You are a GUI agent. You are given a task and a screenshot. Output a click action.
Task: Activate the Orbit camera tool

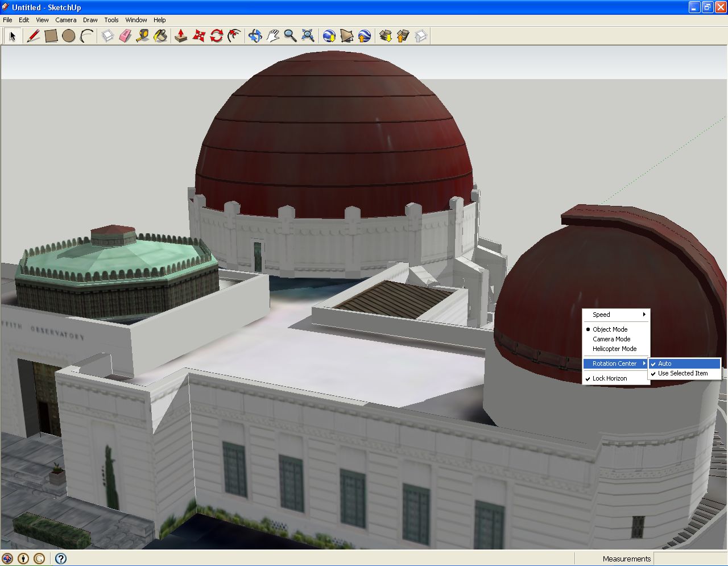255,36
